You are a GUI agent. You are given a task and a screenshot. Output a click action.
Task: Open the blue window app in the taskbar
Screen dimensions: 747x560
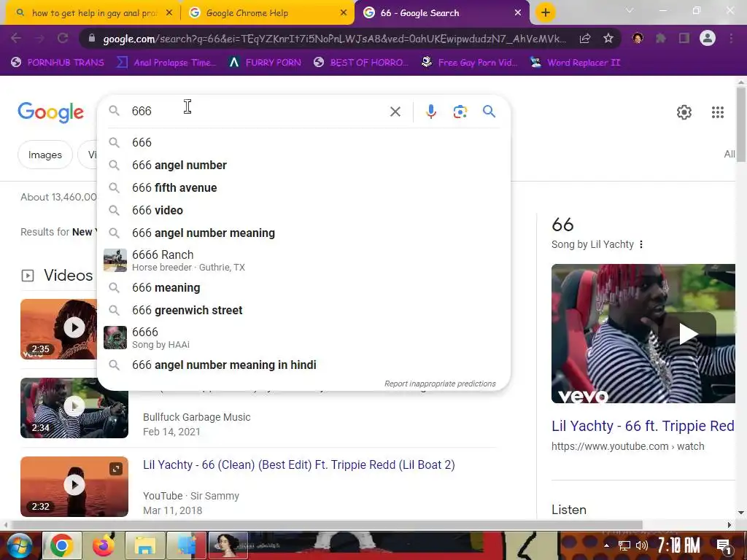[186, 545]
